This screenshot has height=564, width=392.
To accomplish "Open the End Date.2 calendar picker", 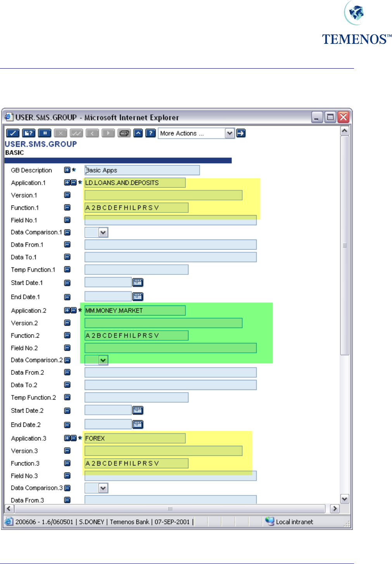I will 138,424.
